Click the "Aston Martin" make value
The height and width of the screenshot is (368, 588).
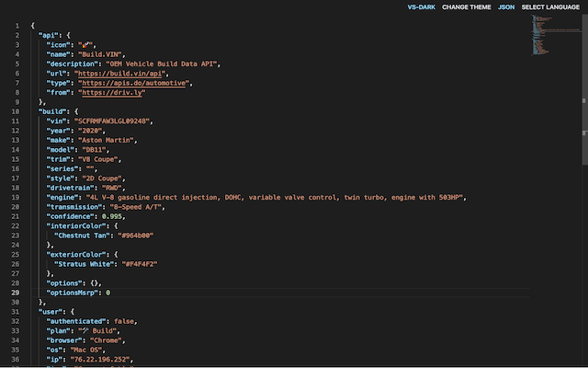point(107,140)
